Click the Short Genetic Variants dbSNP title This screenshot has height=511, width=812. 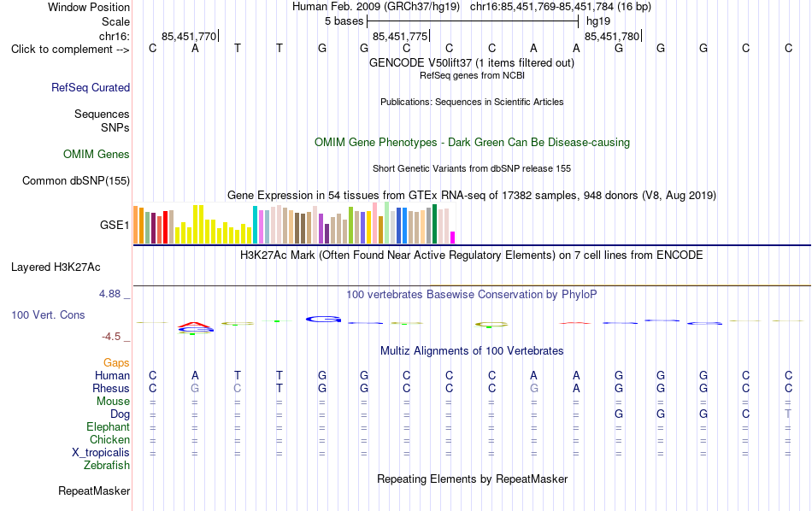(472, 169)
